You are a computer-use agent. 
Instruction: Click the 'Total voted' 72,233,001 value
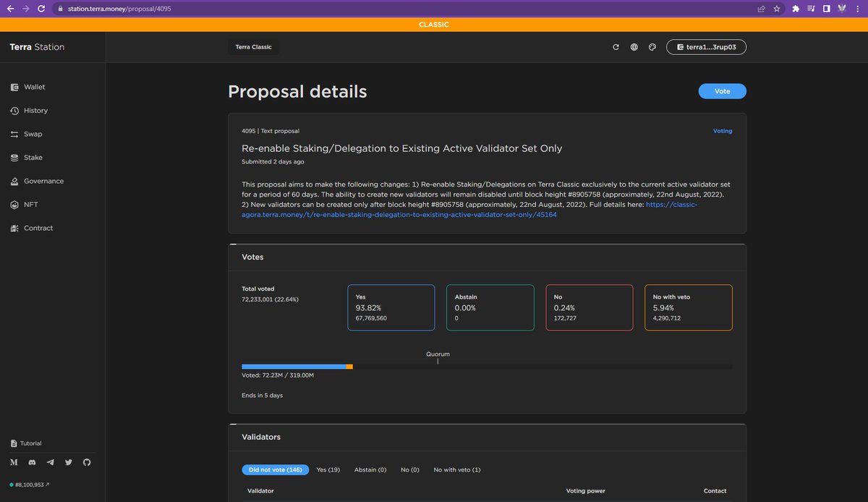(x=270, y=299)
